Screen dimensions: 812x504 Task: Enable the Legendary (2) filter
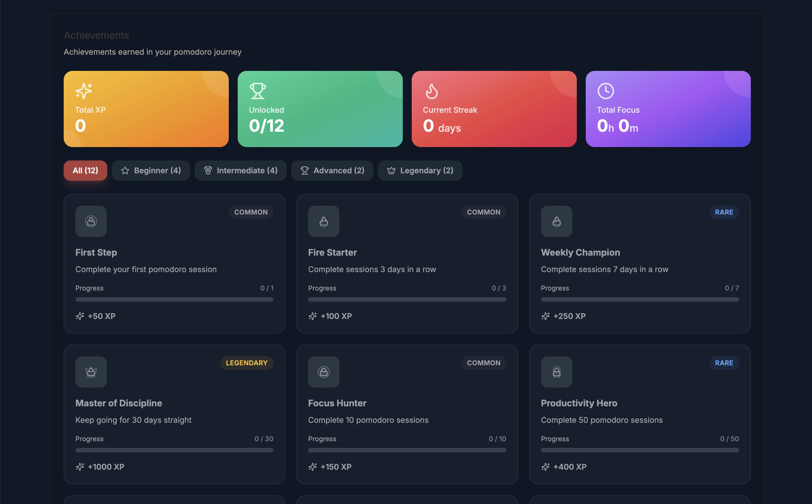coord(420,170)
